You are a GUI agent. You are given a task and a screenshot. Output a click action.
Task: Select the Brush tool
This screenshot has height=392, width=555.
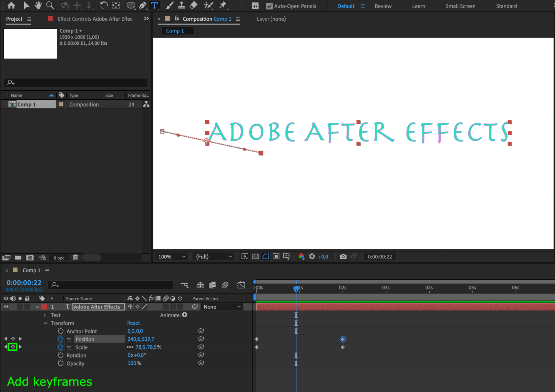tap(169, 5)
